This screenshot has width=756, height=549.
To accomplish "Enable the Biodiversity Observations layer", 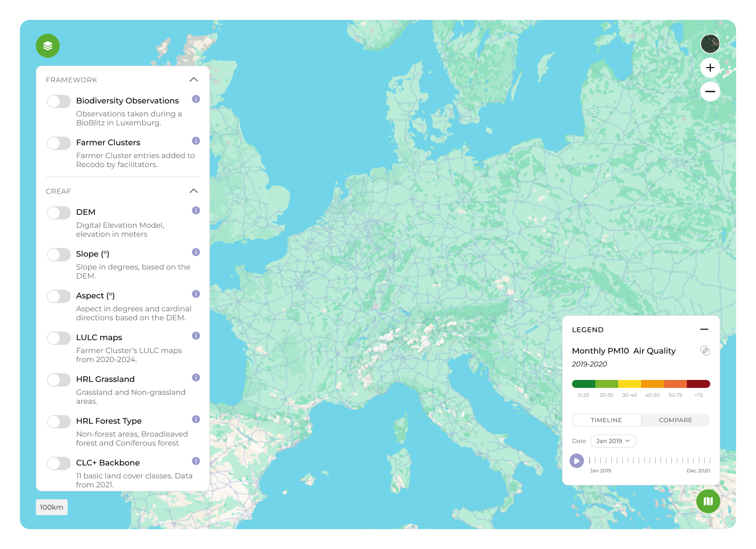I will tap(59, 101).
